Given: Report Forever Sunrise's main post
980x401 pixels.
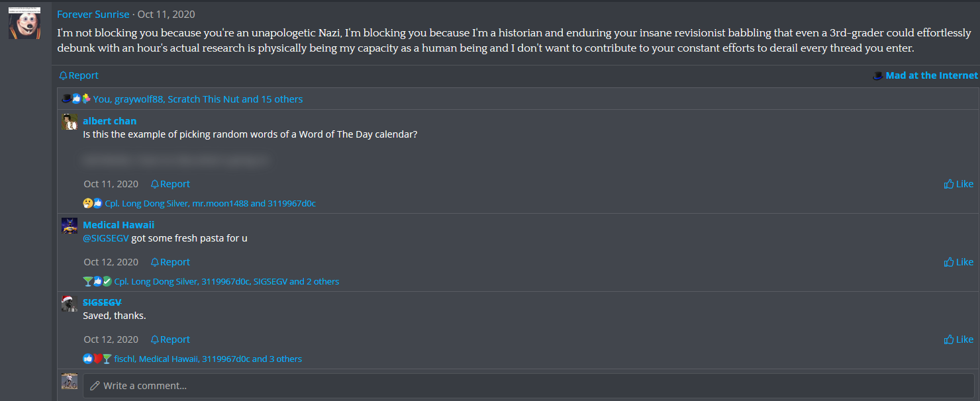Looking at the screenshot, I should tap(79, 75).
